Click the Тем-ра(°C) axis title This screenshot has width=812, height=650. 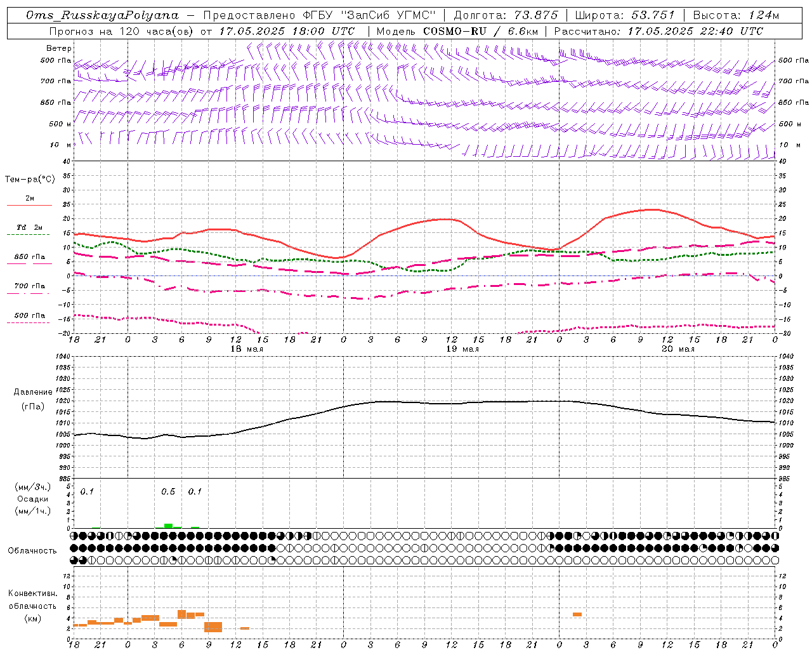pos(30,180)
